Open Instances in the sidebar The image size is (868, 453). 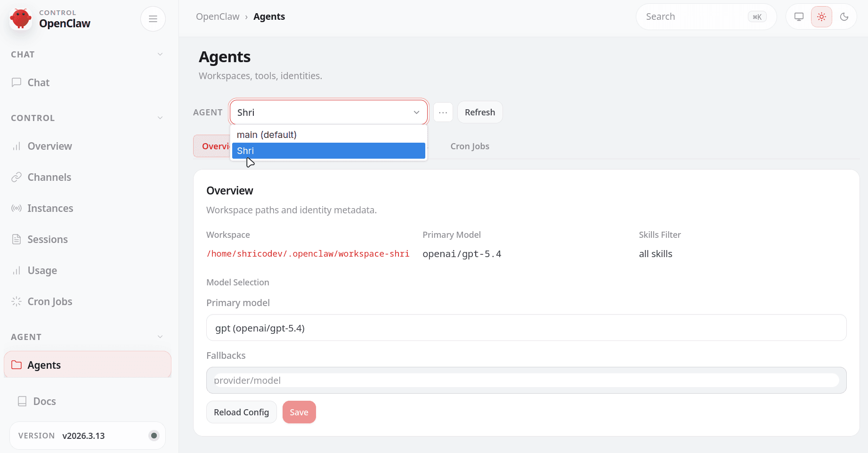(88, 208)
